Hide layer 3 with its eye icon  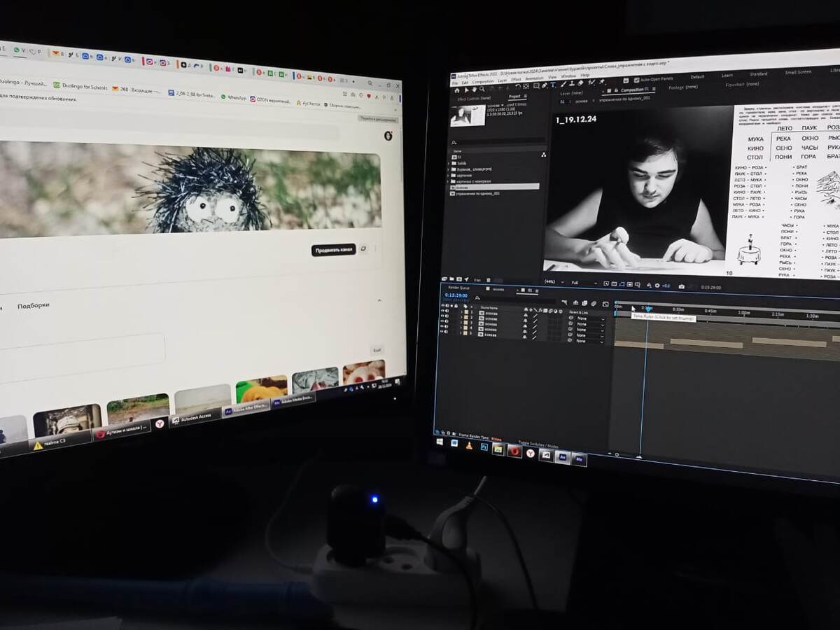[442, 321]
